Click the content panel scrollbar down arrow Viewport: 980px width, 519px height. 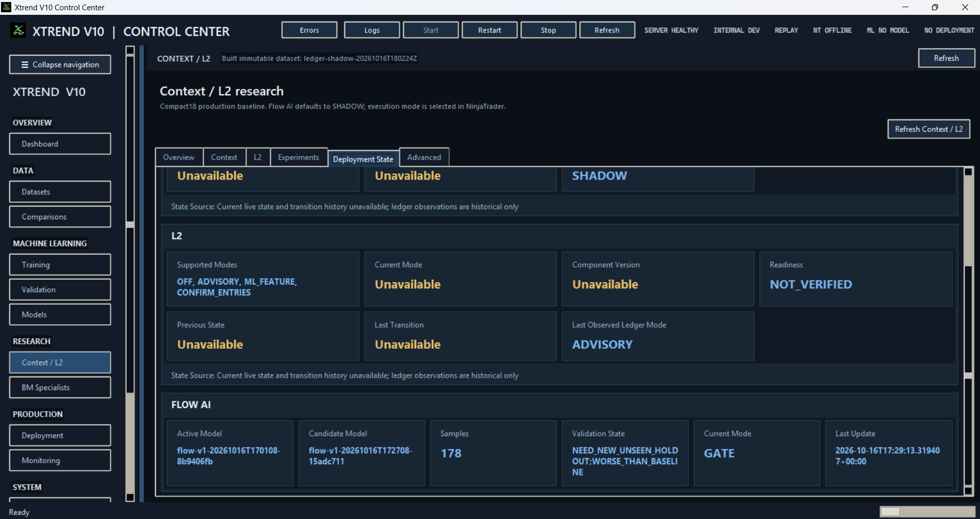pos(968,491)
